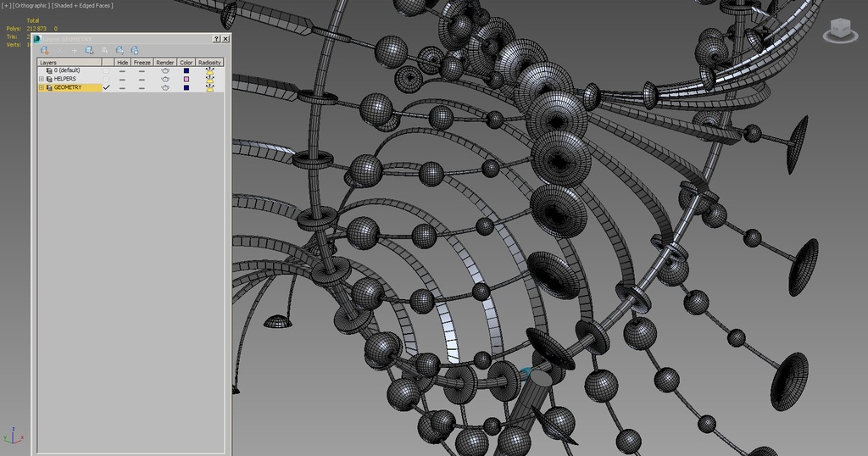This screenshot has height=456, width=868.
Task: Set HELPERS as the current layer checkbox
Action: [106, 79]
